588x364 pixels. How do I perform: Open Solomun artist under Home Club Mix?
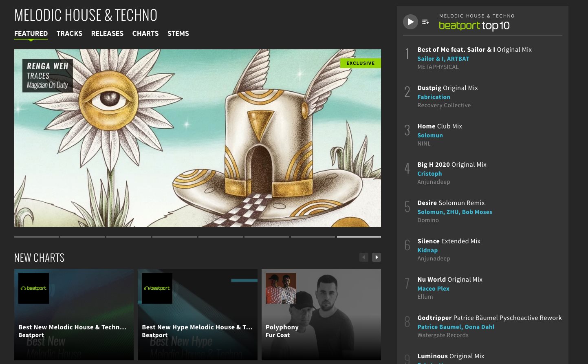(430, 135)
